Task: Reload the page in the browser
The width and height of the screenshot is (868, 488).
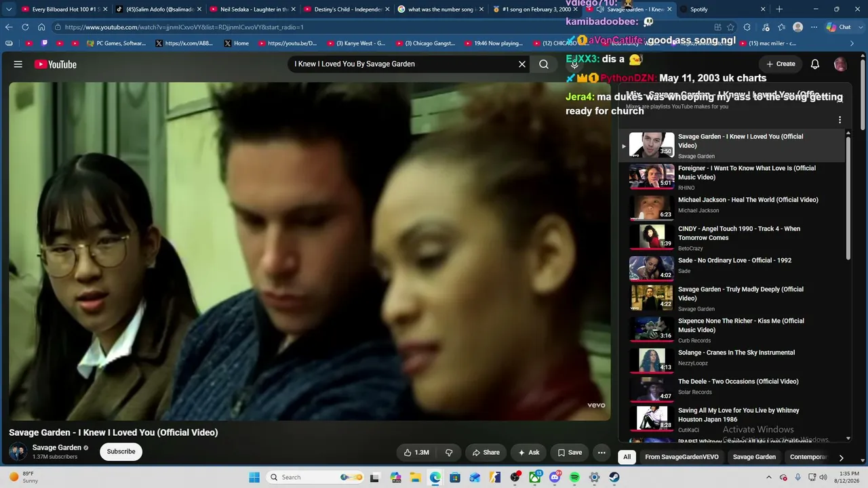Action: coord(25,27)
